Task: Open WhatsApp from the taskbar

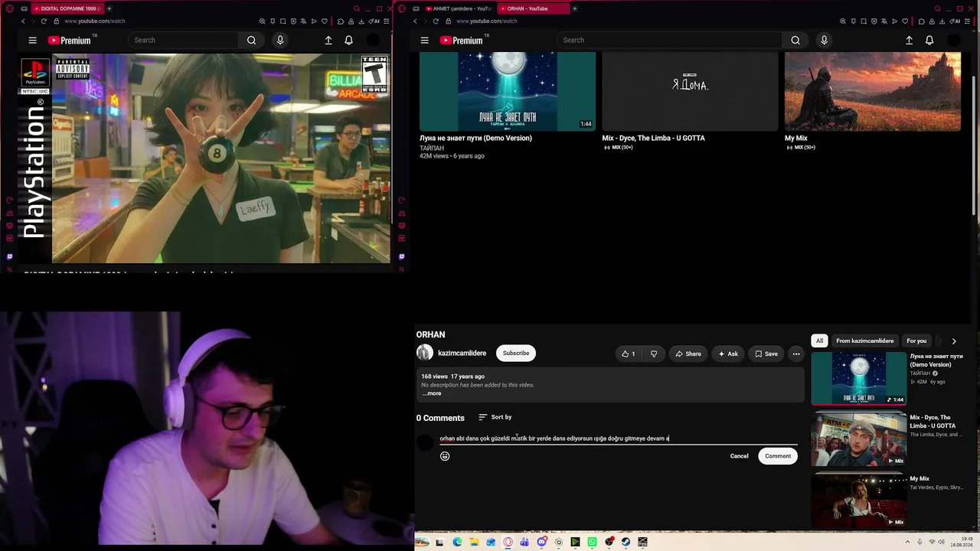Action: (592, 543)
